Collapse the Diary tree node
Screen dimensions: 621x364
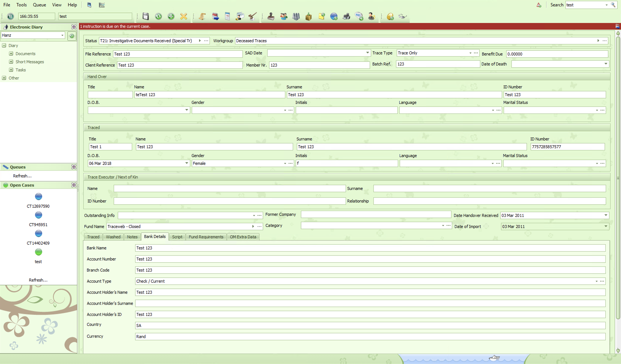point(4,45)
